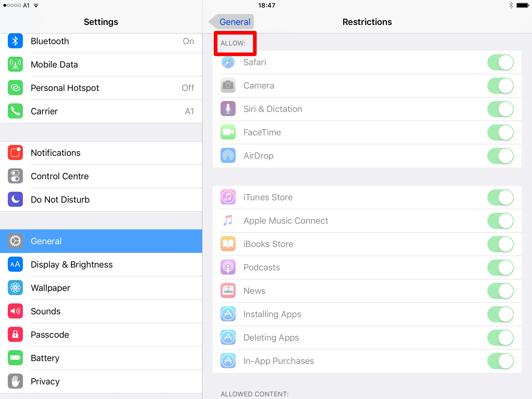The height and width of the screenshot is (399, 532).
Task: Open Mobile Data antenna icon
Action: (x=15, y=64)
